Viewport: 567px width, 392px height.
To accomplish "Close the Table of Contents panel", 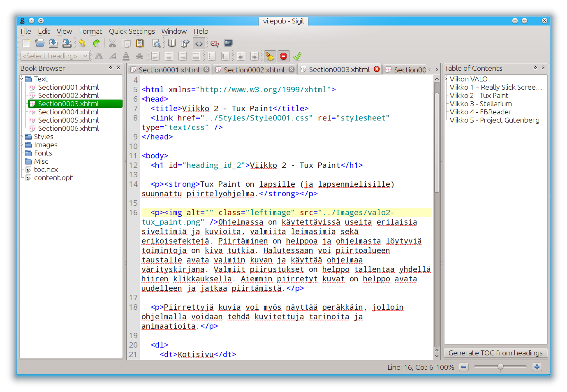I will pyautogui.click(x=543, y=67).
